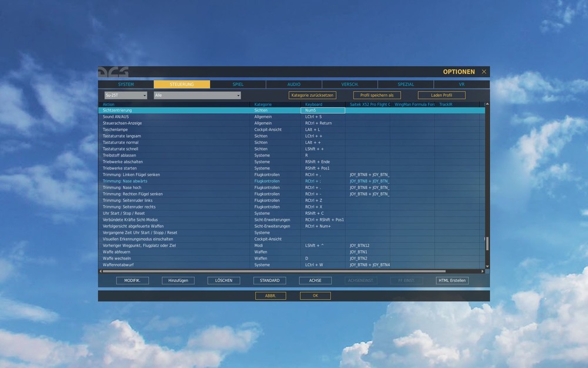Viewport: 588px width, 368px height.
Task: Select the Waffe abfeuern row
Action: click(292, 252)
